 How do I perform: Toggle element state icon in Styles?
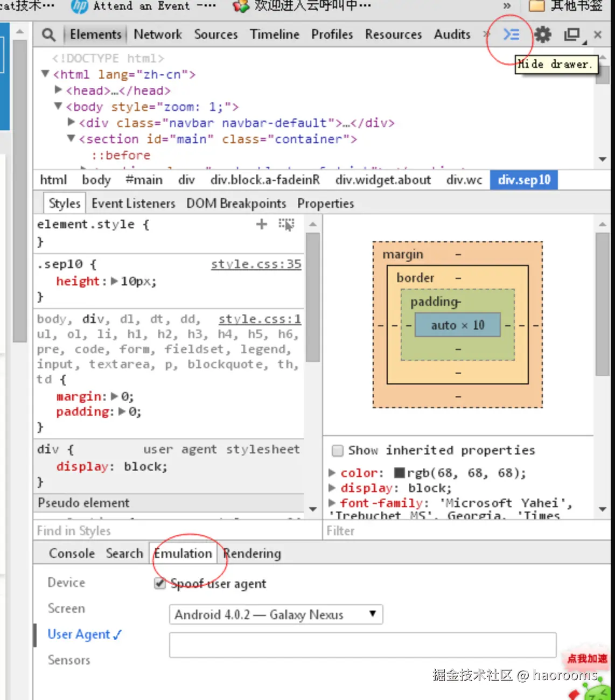click(x=286, y=224)
